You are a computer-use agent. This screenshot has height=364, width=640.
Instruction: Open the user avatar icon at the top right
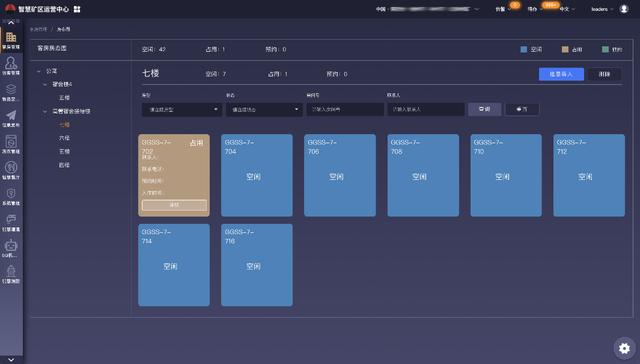click(624, 9)
